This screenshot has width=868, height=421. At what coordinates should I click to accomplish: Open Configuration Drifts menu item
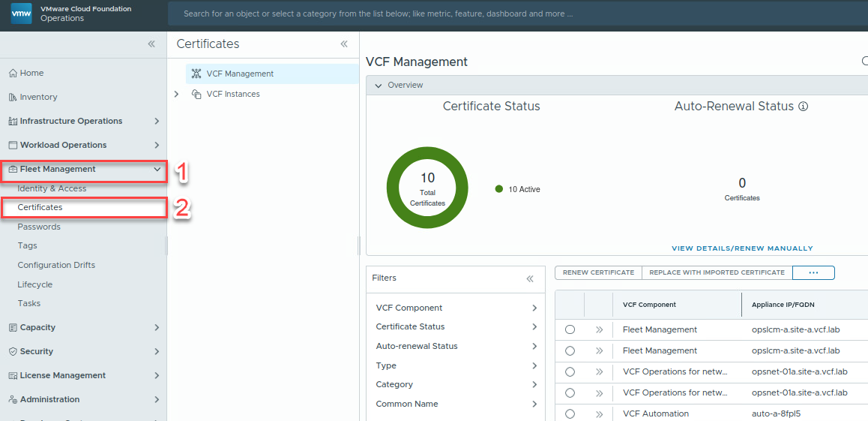56,265
